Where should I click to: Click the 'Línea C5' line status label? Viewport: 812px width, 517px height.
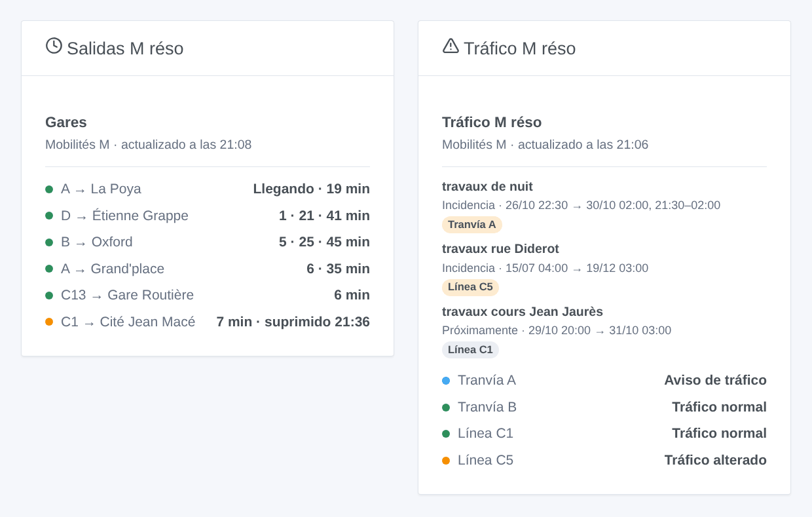coord(485,461)
